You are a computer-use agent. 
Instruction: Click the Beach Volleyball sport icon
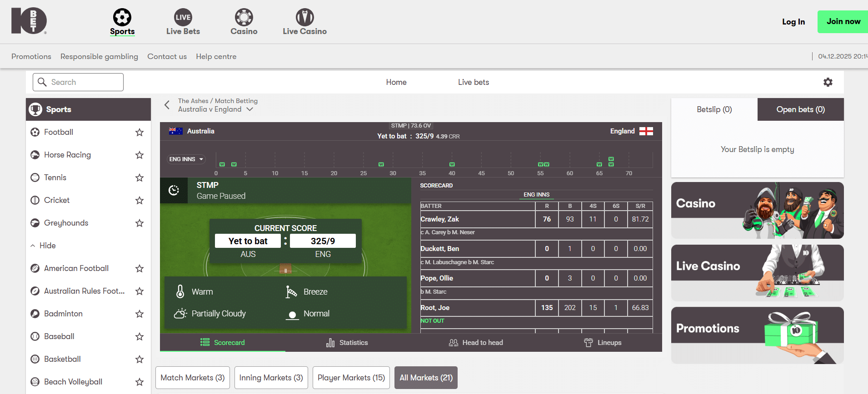click(35, 382)
